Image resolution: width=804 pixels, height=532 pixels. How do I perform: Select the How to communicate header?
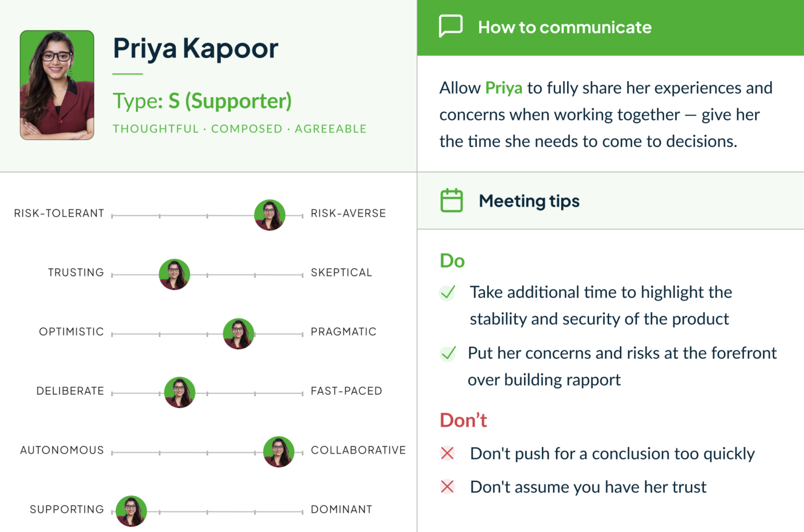pos(565,27)
